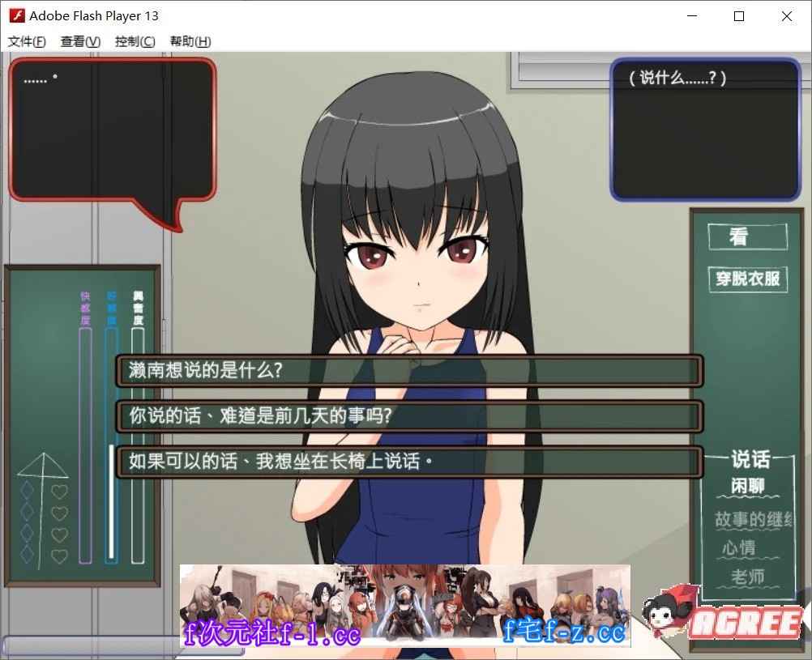Open the 帮助(H) menu
This screenshot has width=812, height=660.
tap(190, 41)
